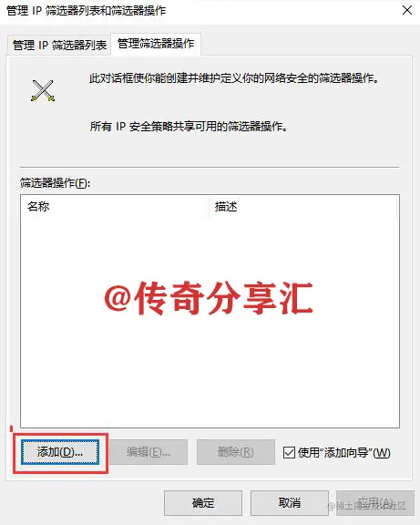Click the greyed-out 删除(R) button
This screenshot has width=420, height=525.
236,452
